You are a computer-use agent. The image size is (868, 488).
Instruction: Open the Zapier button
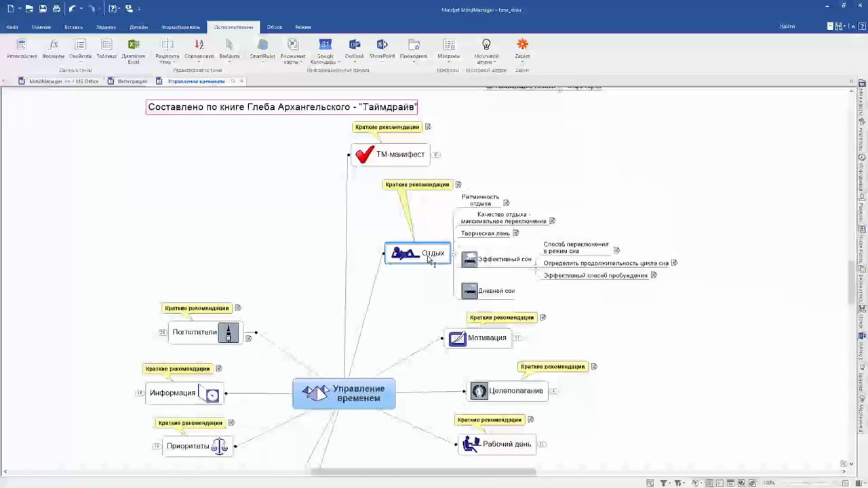pyautogui.click(x=522, y=49)
